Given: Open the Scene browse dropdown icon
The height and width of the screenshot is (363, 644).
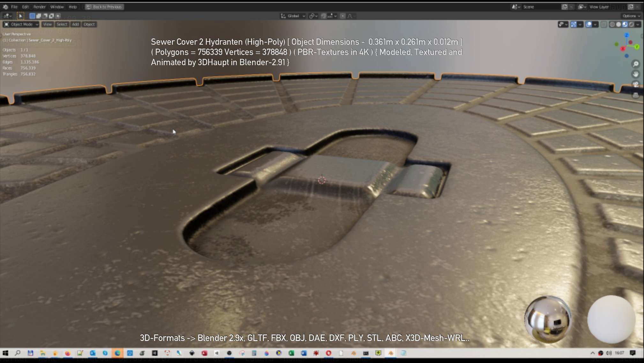Looking at the screenshot, I should pos(516,7).
